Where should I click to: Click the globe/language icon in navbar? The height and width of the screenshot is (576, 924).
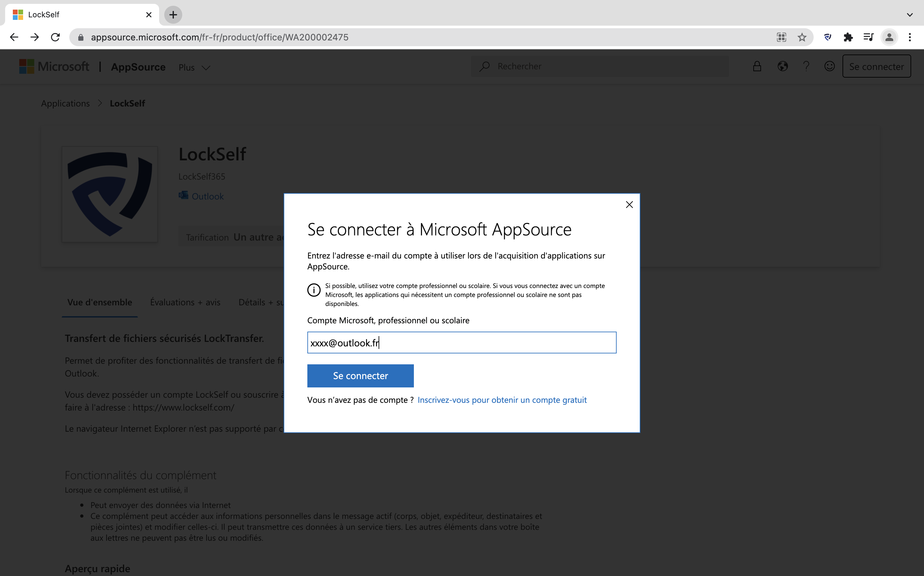point(783,66)
